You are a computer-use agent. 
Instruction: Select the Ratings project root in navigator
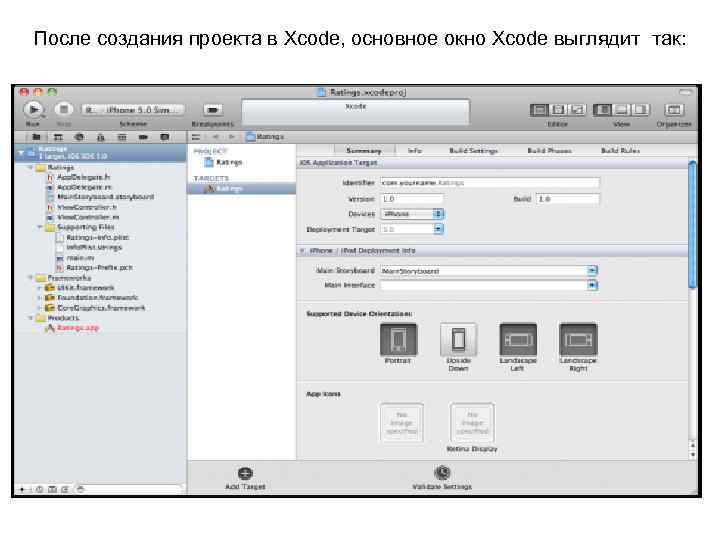tap(100, 152)
